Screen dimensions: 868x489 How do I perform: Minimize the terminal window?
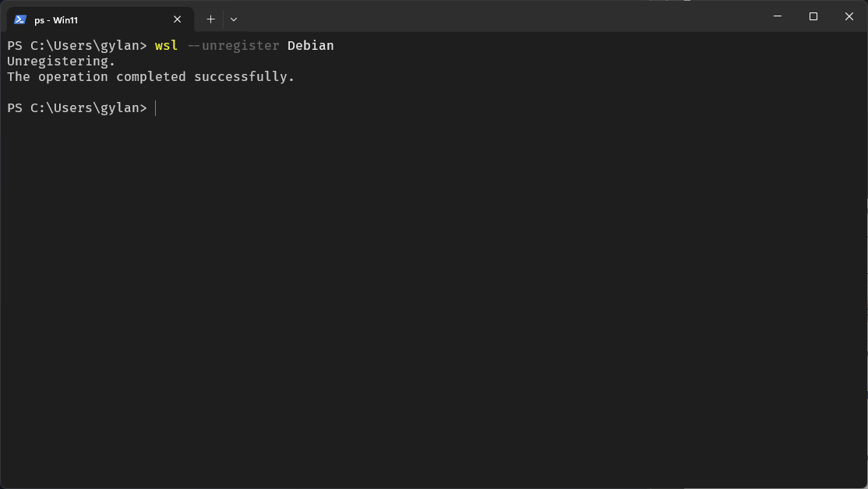point(777,16)
